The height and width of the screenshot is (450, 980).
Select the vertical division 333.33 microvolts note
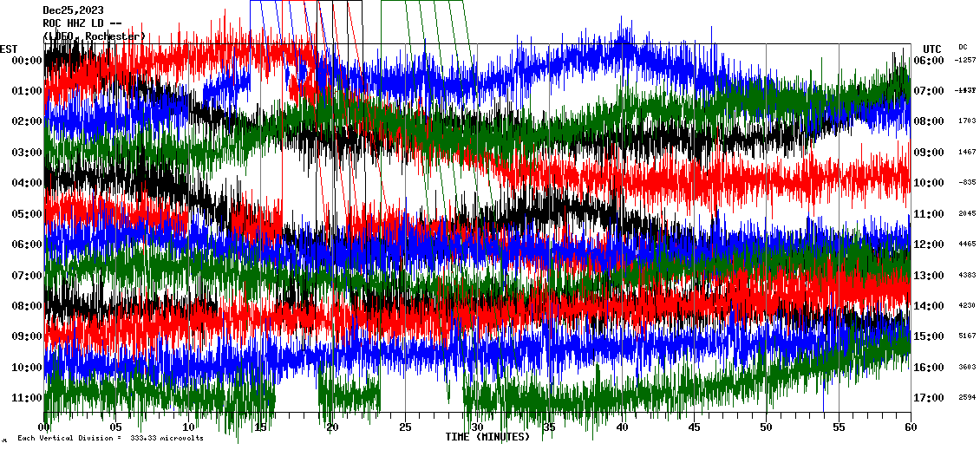click(110, 439)
